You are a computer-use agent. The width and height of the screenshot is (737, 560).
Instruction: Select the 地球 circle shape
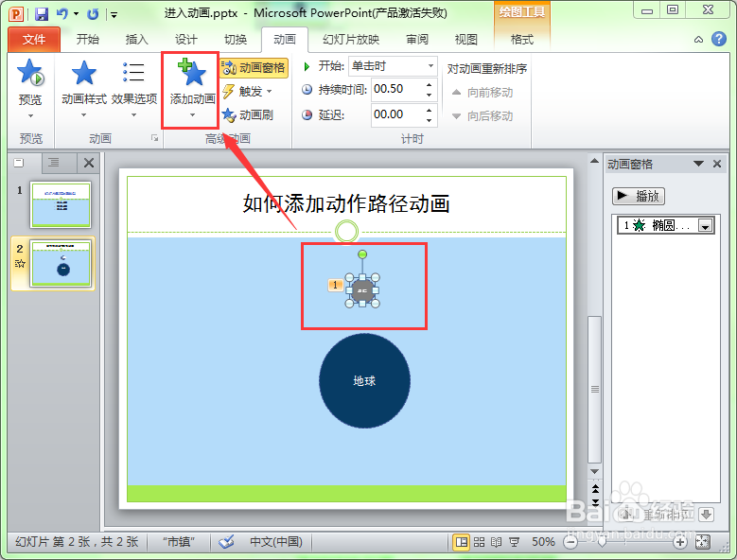click(x=364, y=380)
